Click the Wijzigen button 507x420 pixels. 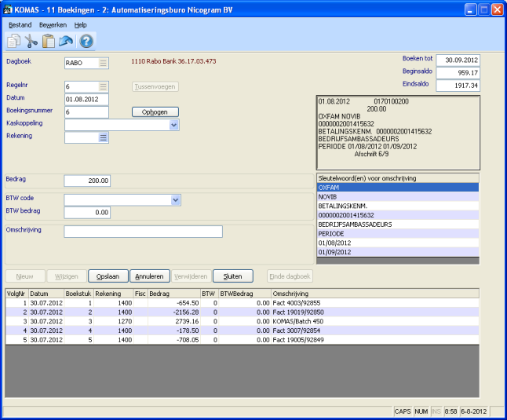point(67,276)
